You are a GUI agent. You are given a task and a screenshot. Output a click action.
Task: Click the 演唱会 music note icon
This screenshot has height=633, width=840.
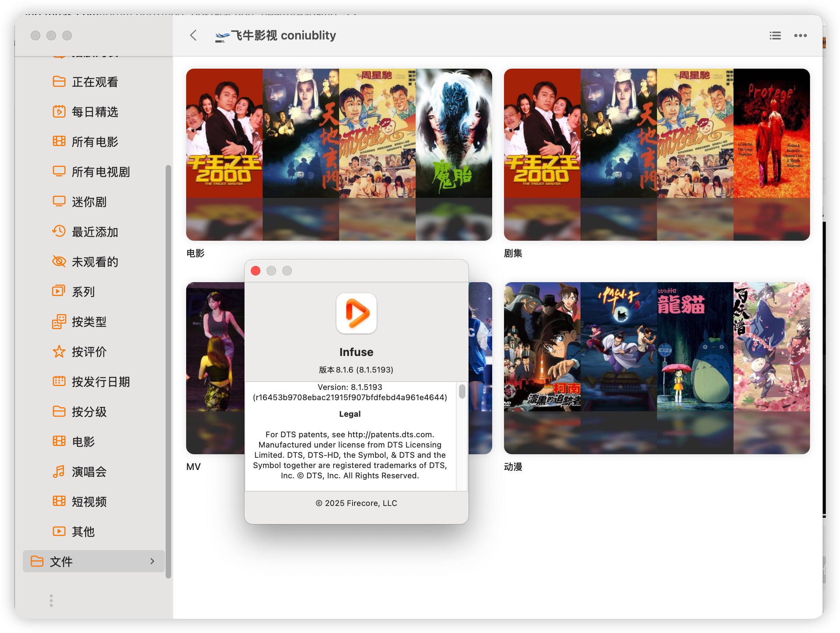coord(59,471)
